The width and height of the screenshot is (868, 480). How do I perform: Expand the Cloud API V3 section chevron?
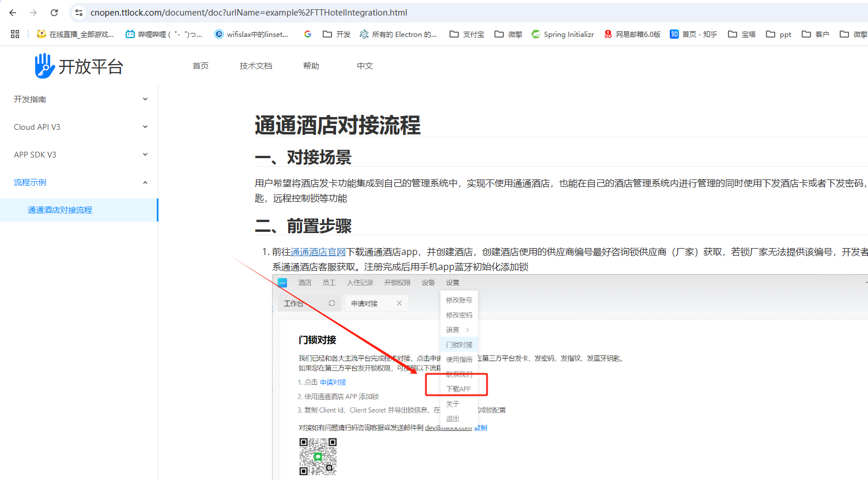coord(145,127)
